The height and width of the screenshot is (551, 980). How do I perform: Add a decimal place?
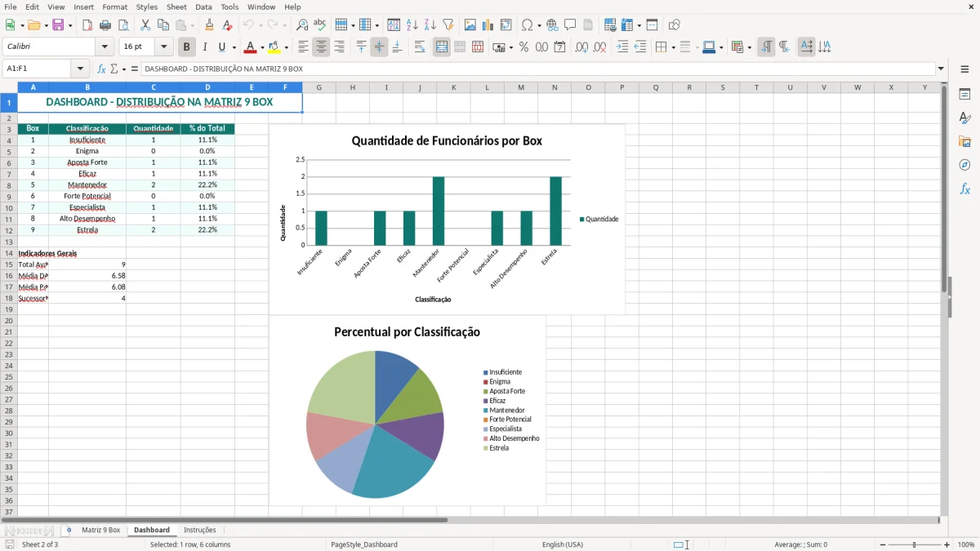[581, 47]
